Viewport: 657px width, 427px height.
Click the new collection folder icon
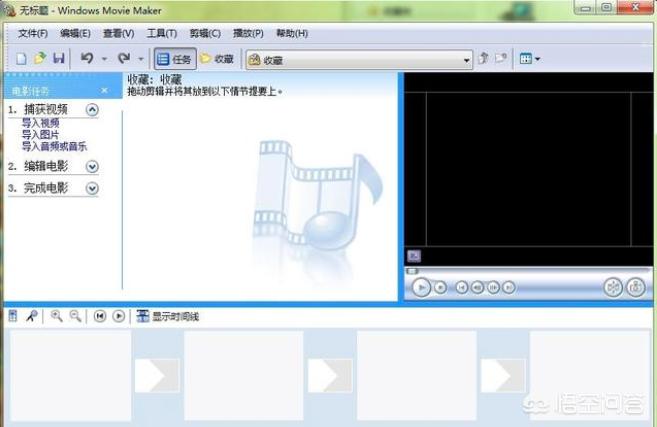(x=501, y=58)
